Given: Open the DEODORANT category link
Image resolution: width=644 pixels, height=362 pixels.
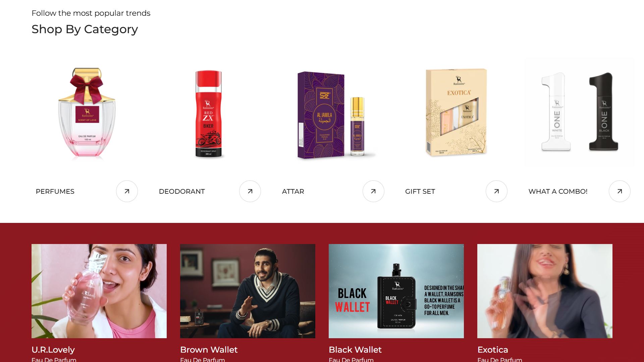Looking at the screenshot, I should [182, 191].
